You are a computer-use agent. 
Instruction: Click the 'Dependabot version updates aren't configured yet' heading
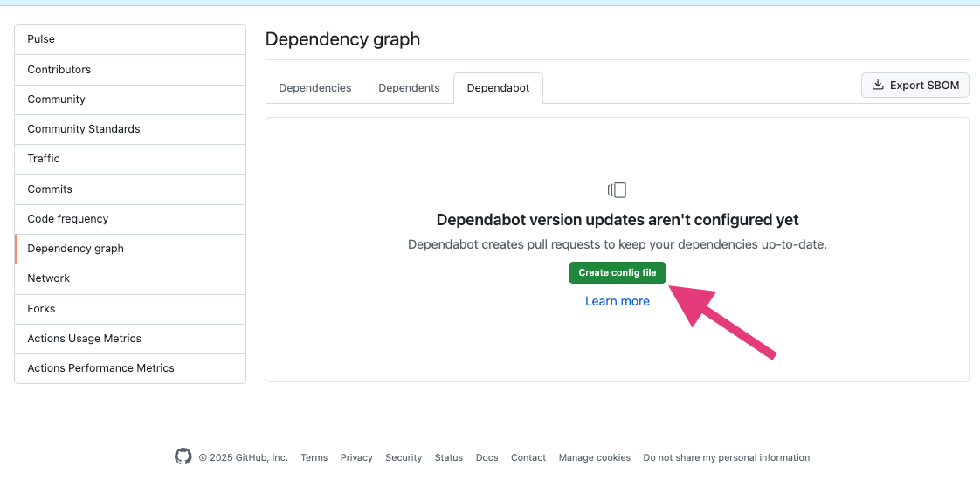pyautogui.click(x=618, y=220)
